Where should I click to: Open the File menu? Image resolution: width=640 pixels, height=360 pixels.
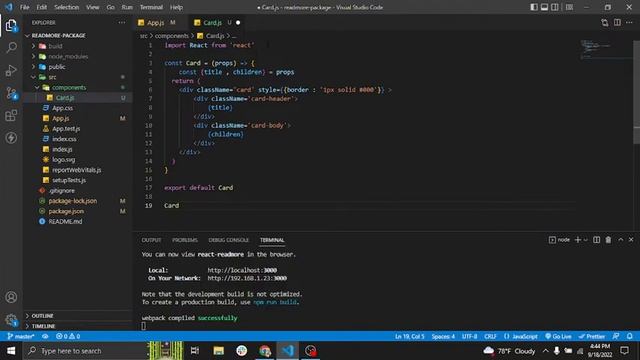pos(24,7)
